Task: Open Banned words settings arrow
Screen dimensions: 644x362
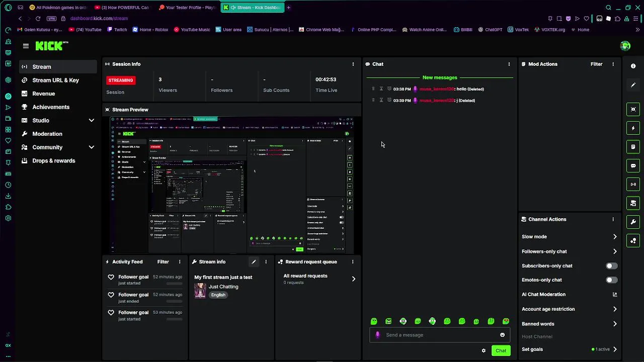Action: [x=615, y=324]
